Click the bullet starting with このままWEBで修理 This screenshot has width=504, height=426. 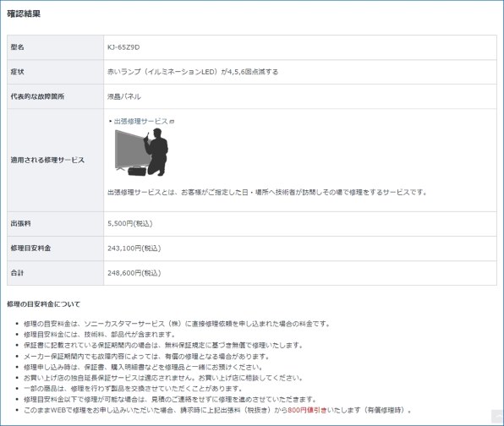(217, 410)
